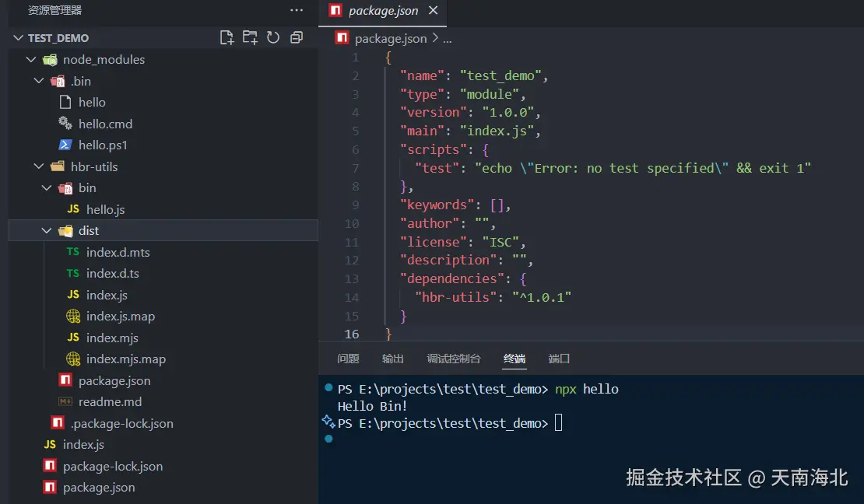Open index.d.ts in dist
This screenshot has height=504, width=864.
pyautogui.click(x=112, y=273)
